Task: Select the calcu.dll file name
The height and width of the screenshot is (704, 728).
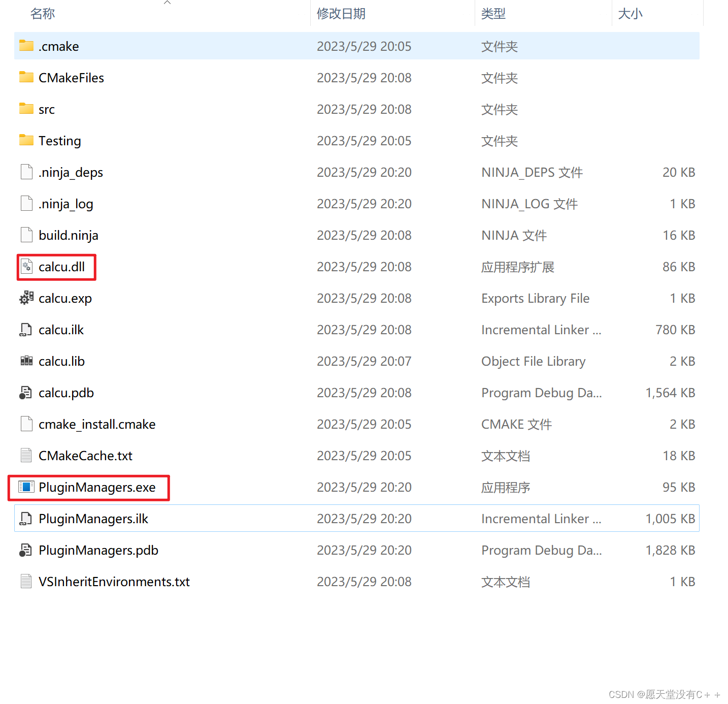Action: pos(62,267)
